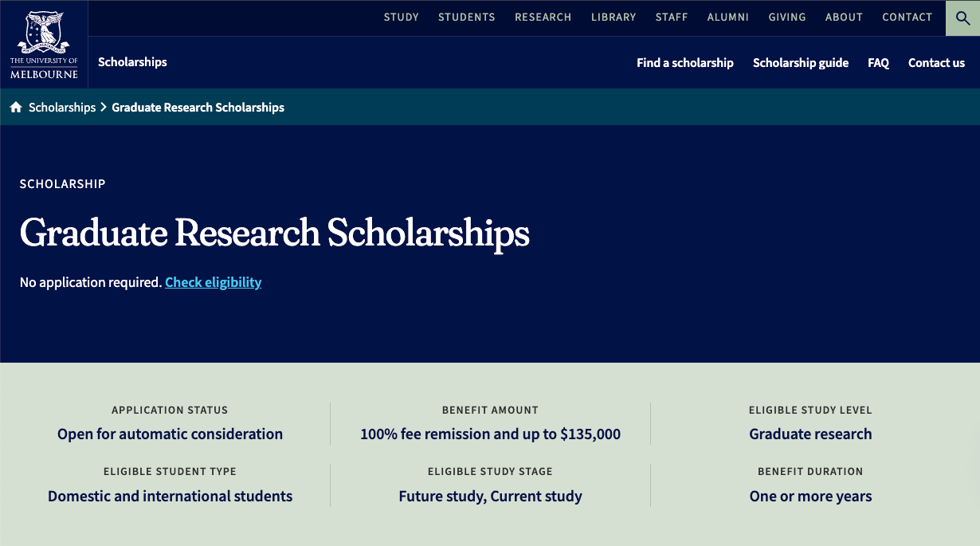Click the APPLICATION STATUS label
This screenshot has height=546, width=980.
170,410
